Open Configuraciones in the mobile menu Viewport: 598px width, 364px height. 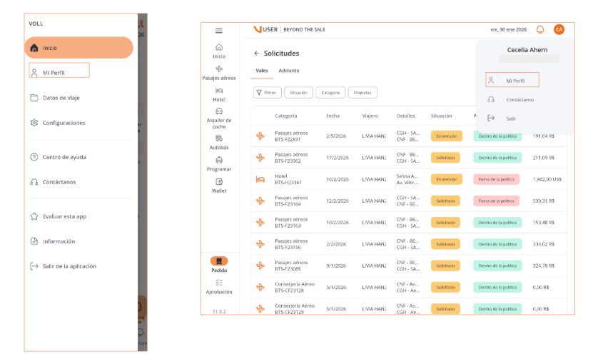64,123
